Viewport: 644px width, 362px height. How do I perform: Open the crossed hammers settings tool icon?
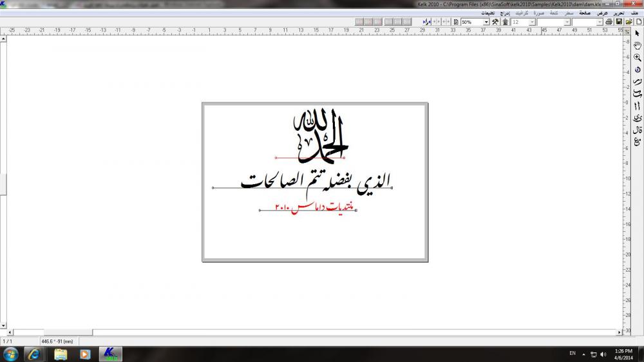click(x=495, y=22)
